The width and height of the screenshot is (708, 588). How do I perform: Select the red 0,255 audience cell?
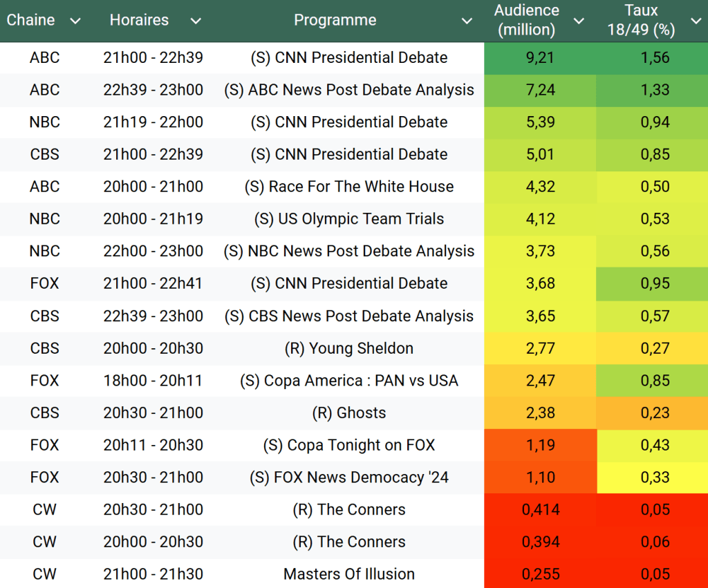tap(540, 574)
